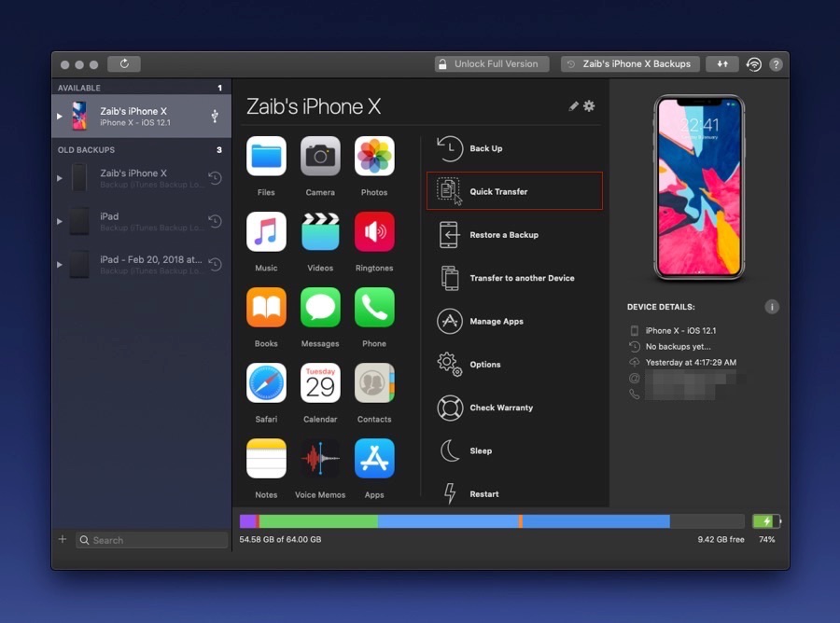The width and height of the screenshot is (840, 623).
Task: Click backup history icon on old iPhone X row
Action: 216,178
